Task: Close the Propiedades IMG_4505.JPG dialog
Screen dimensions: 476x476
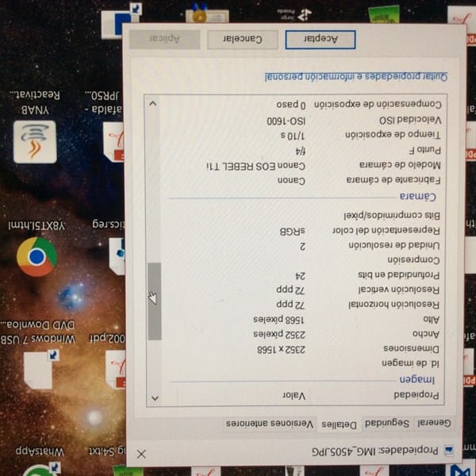Action: pos(141,454)
